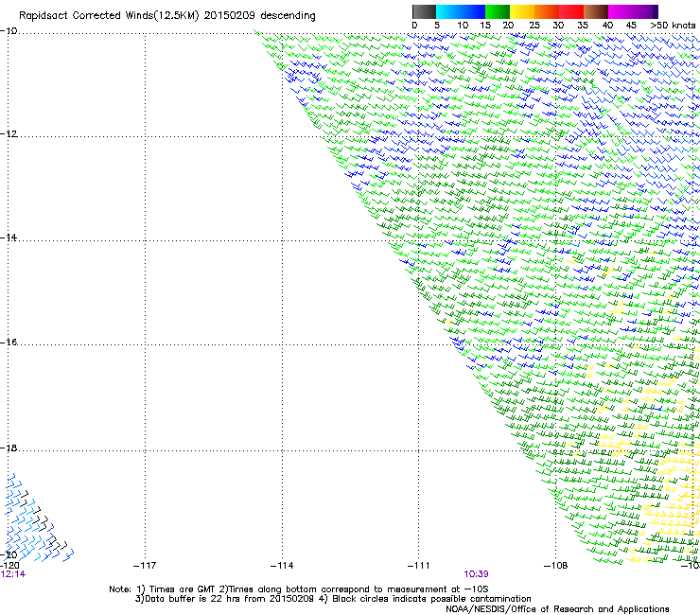Click the -114 longitude axis label
Image resolution: width=700 pixels, height=615 pixels.
pos(282,566)
